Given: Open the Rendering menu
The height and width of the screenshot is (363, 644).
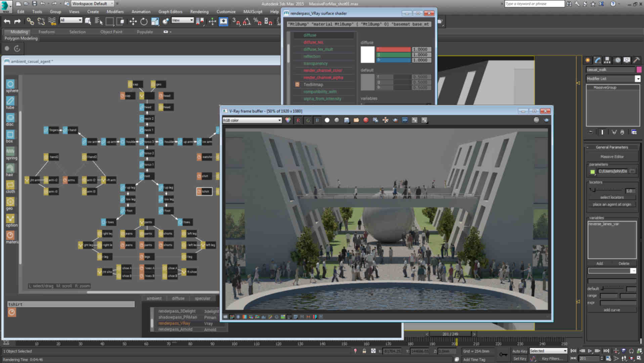Looking at the screenshot, I should click(199, 11).
